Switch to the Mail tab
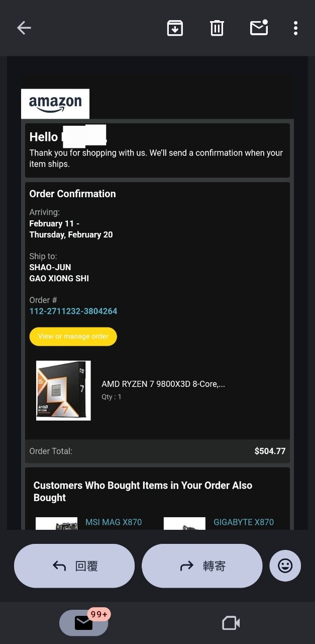 click(x=83, y=623)
